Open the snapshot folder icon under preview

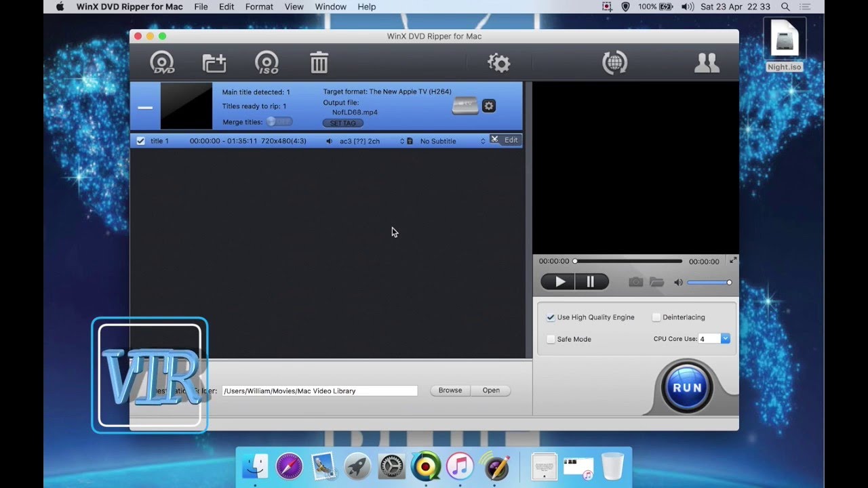[x=656, y=282]
